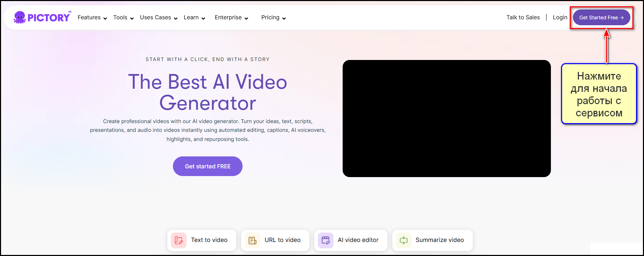
Task: Click the arrow in Get Started Free
Action: coord(622,18)
